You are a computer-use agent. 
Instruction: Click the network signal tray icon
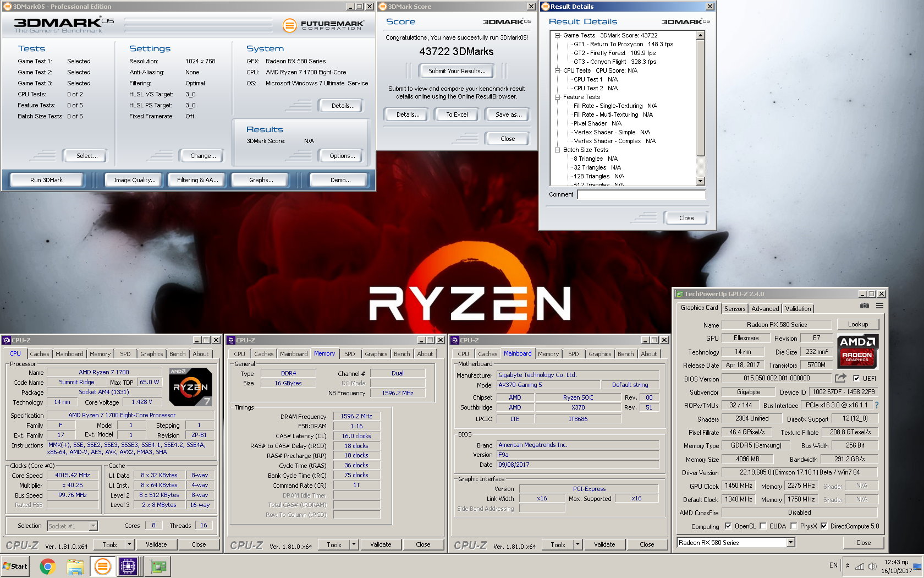pos(859,566)
